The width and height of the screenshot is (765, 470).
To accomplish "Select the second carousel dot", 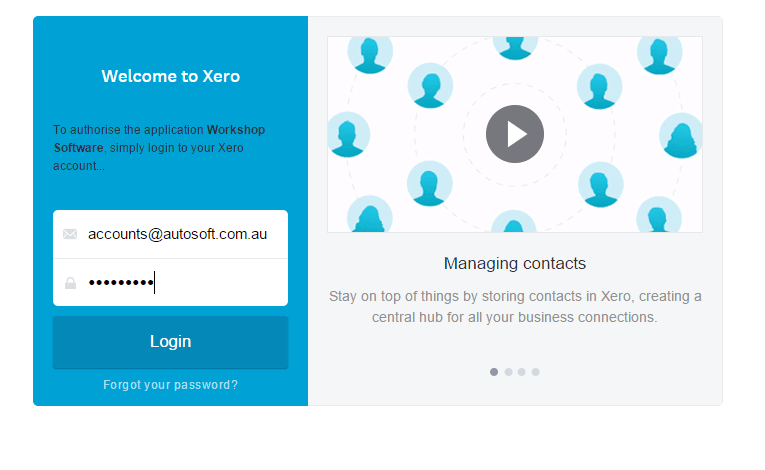I will tap(508, 372).
